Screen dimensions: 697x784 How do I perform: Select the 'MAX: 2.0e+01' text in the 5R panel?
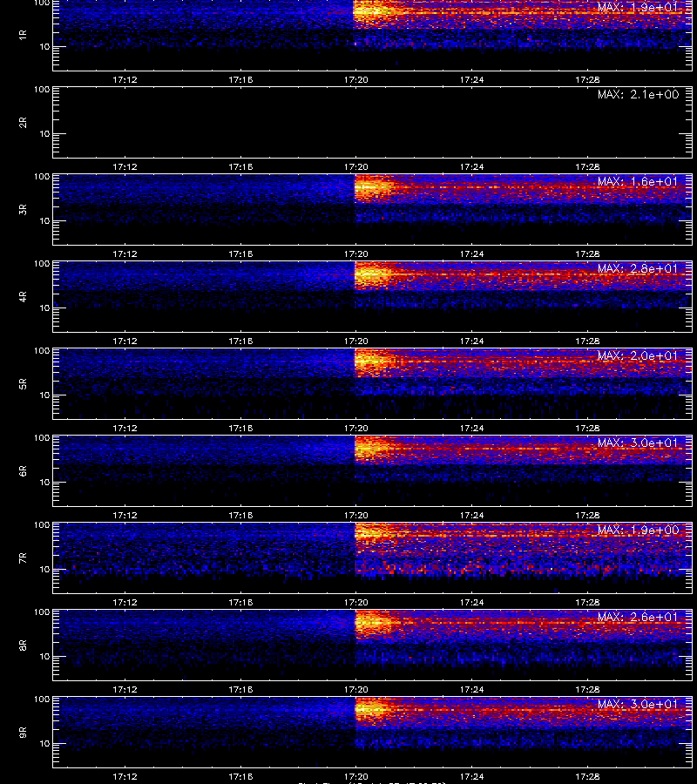pos(638,355)
